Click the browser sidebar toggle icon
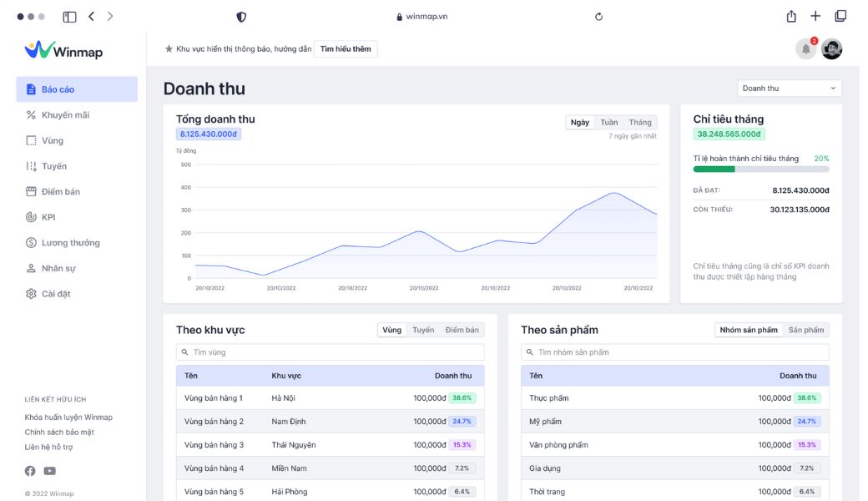Image resolution: width=868 pixels, height=501 pixels. [69, 17]
